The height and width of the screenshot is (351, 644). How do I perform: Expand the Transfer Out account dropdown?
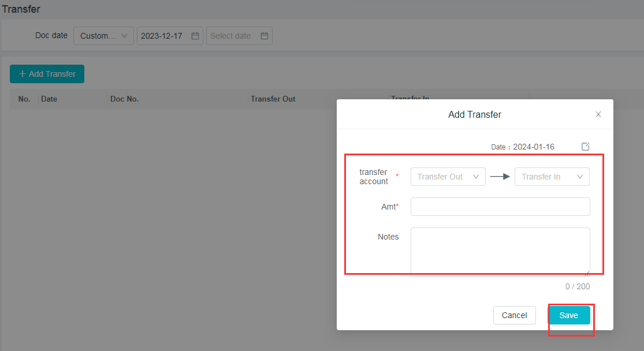pyautogui.click(x=448, y=177)
